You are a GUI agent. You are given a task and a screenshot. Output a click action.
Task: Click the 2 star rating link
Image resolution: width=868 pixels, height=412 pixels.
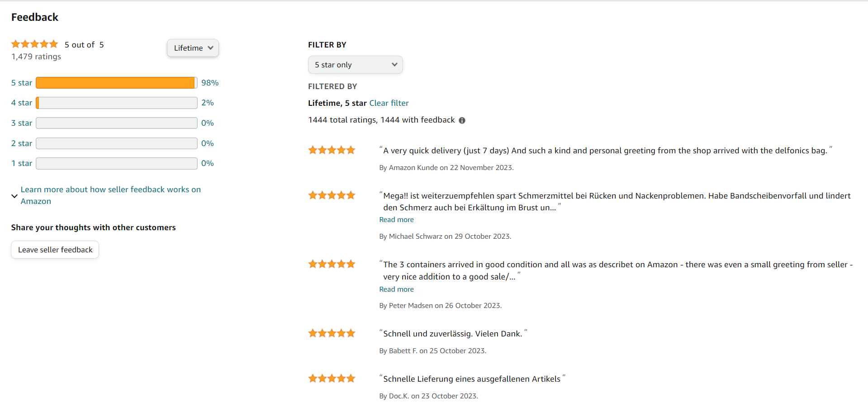(22, 143)
